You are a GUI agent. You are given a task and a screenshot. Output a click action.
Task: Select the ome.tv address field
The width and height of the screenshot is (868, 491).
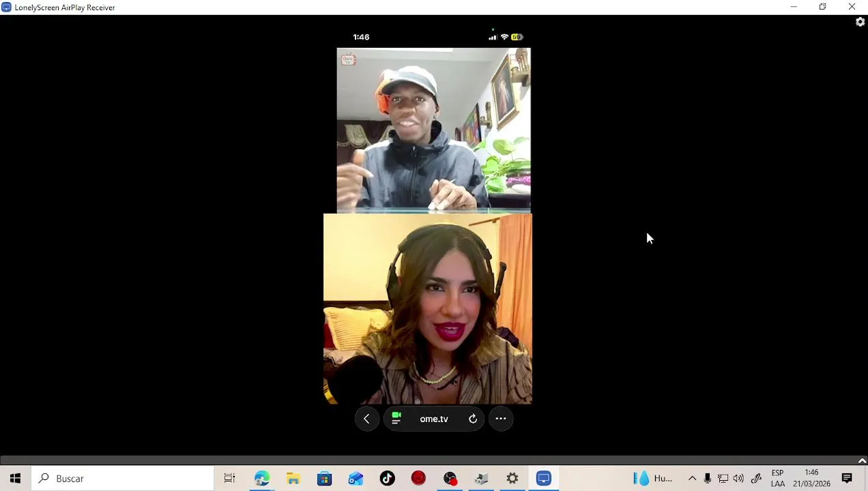pyautogui.click(x=434, y=419)
